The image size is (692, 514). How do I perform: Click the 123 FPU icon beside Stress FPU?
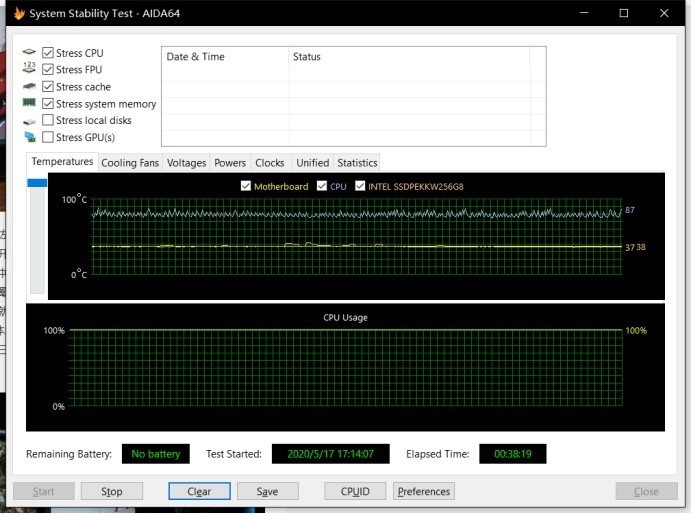tap(29, 68)
